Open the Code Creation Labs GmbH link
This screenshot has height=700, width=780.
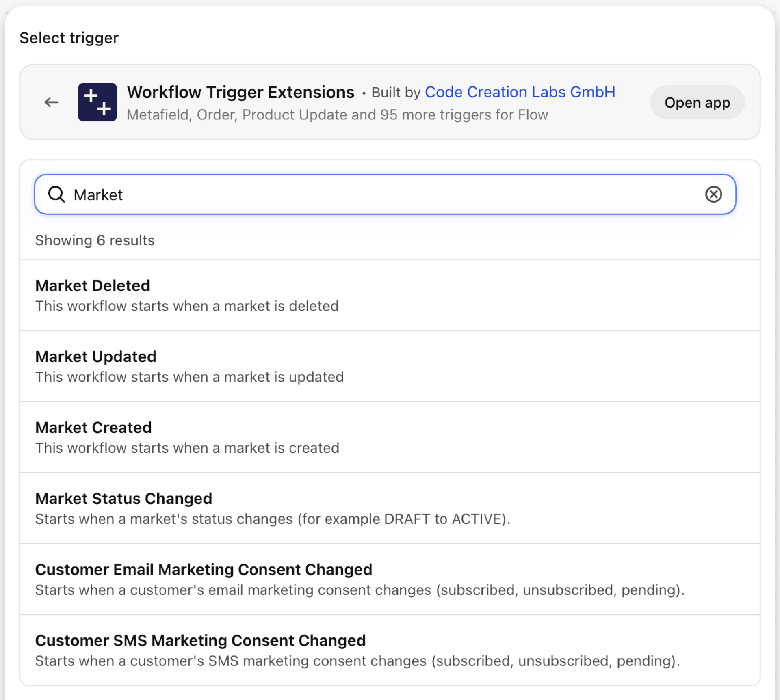click(x=520, y=92)
